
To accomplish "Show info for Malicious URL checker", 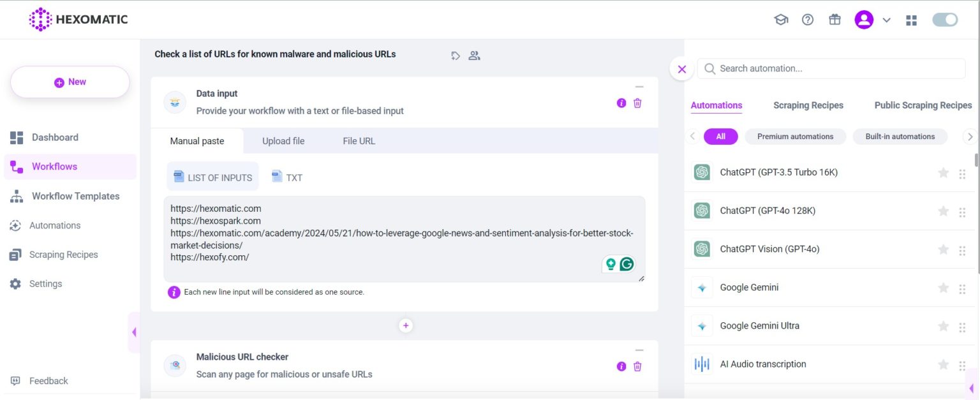I will click(621, 366).
